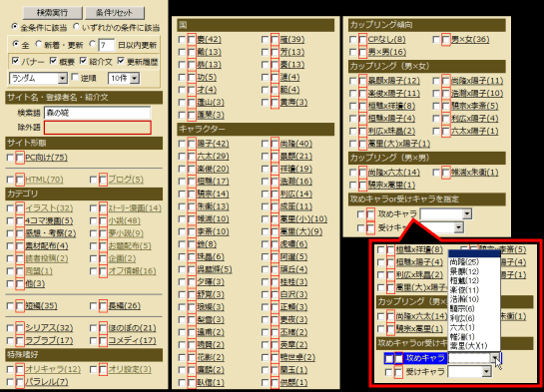This screenshot has height=392, width=544.
Task: Open the 陽子(42) character link
Action: (213, 144)
